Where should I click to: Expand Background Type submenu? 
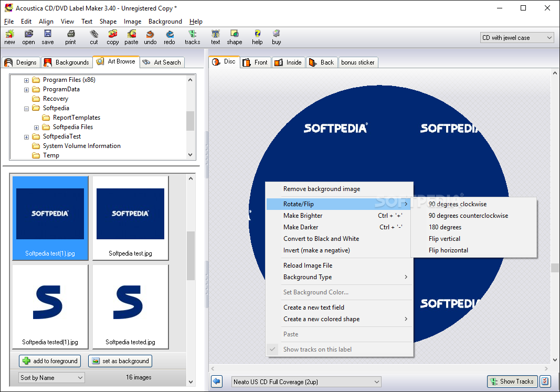coord(340,277)
